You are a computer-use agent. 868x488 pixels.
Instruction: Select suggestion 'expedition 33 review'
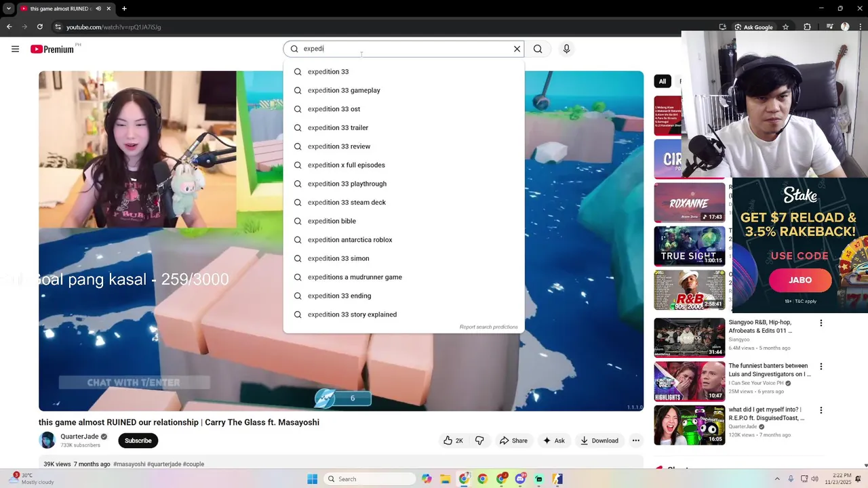pyautogui.click(x=403, y=146)
